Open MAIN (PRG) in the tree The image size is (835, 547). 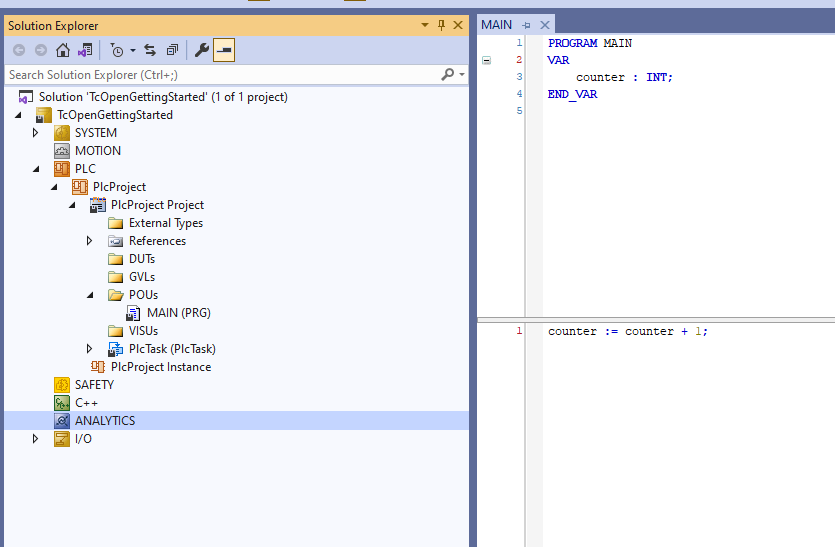point(179,313)
